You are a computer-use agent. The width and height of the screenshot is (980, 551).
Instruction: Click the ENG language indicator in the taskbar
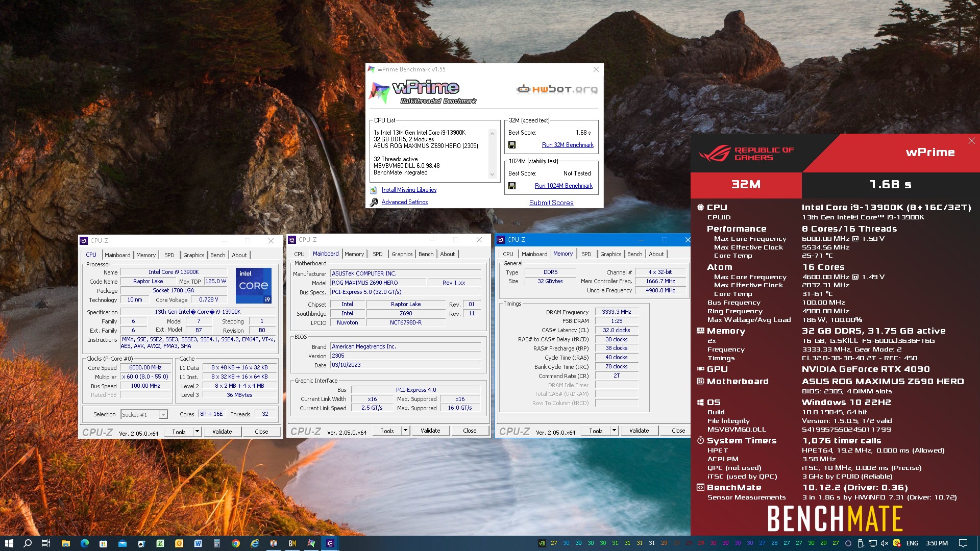point(912,543)
